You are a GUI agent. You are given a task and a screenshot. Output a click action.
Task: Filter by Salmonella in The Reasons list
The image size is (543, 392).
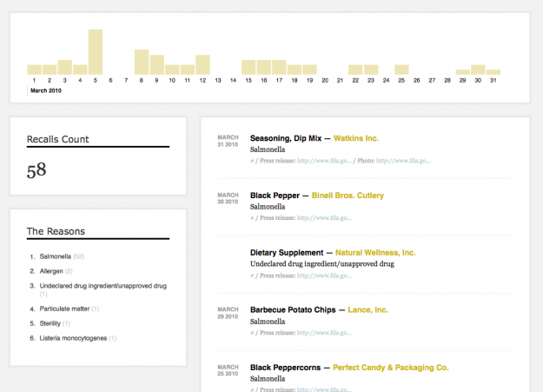point(55,256)
